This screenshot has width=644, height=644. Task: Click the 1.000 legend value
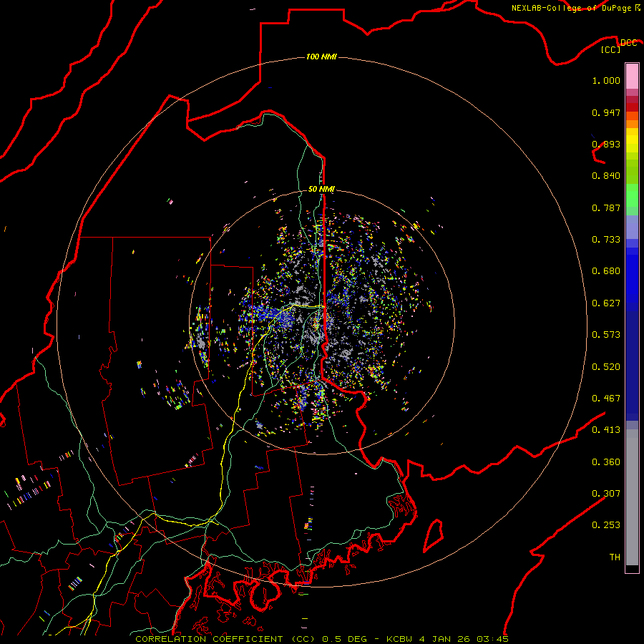606,80
